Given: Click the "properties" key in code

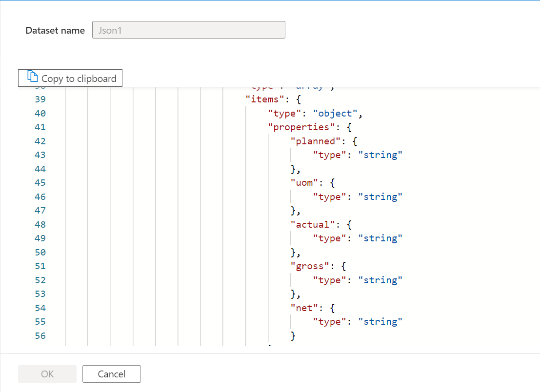Looking at the screenshot, I should [301, 127].
